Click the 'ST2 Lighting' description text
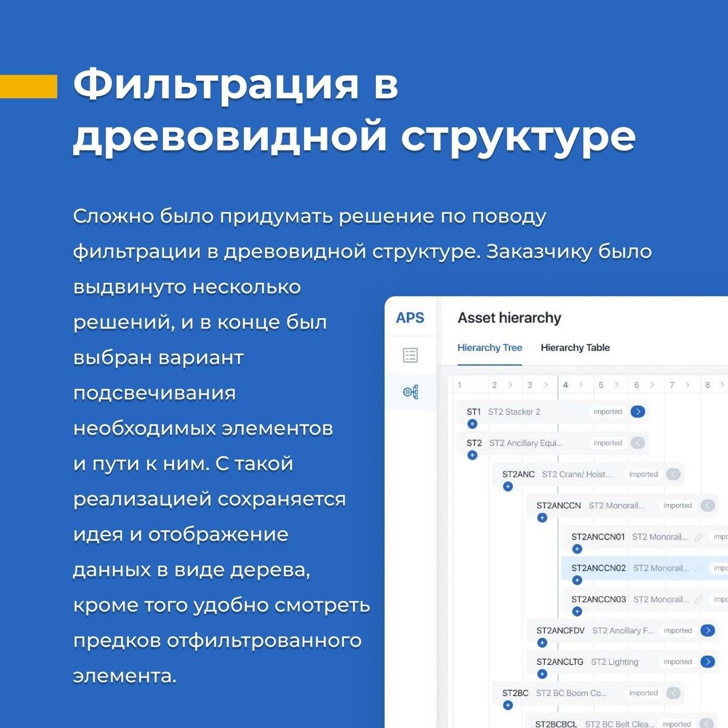The width and height of the screenshot is (728, 728). click(614, 662)
